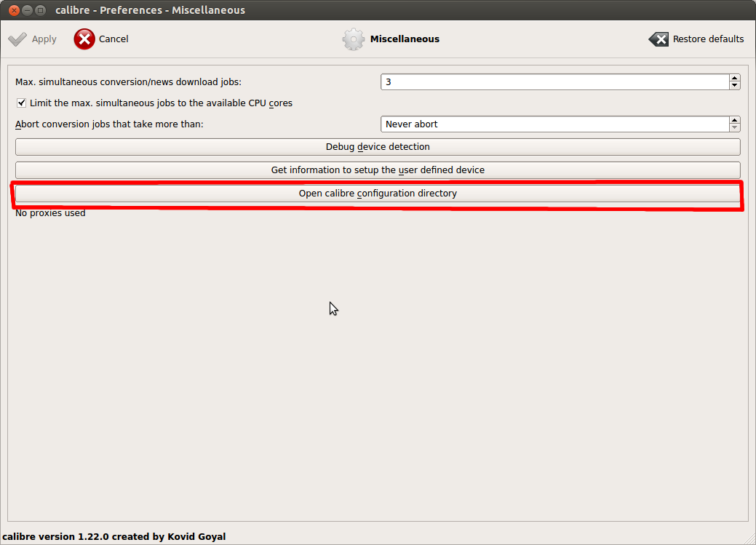Close the calibre Preferences window
This screenshot has width=756, height=545.
pyautogui.click(x=12, y=10)
